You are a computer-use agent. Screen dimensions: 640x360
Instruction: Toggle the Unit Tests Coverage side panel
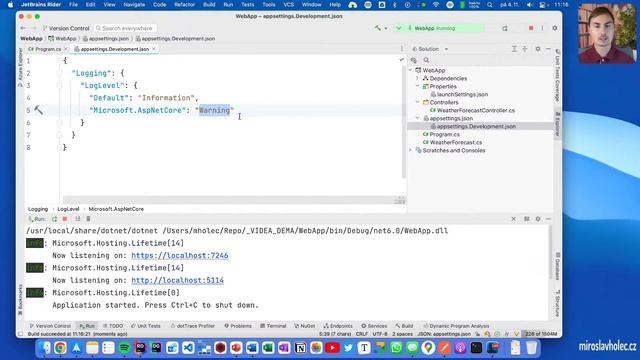click(x=557, y=76)
